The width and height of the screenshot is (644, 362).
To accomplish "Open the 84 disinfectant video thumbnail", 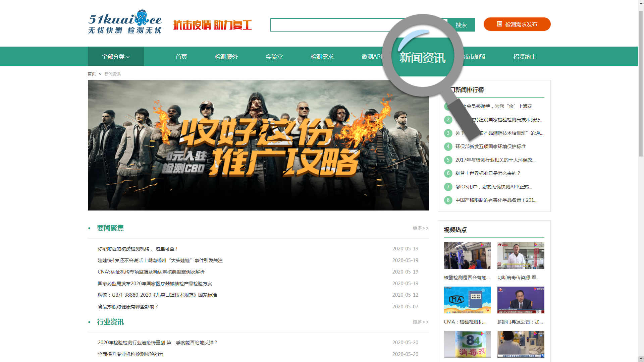I will (x=467, y=344).
